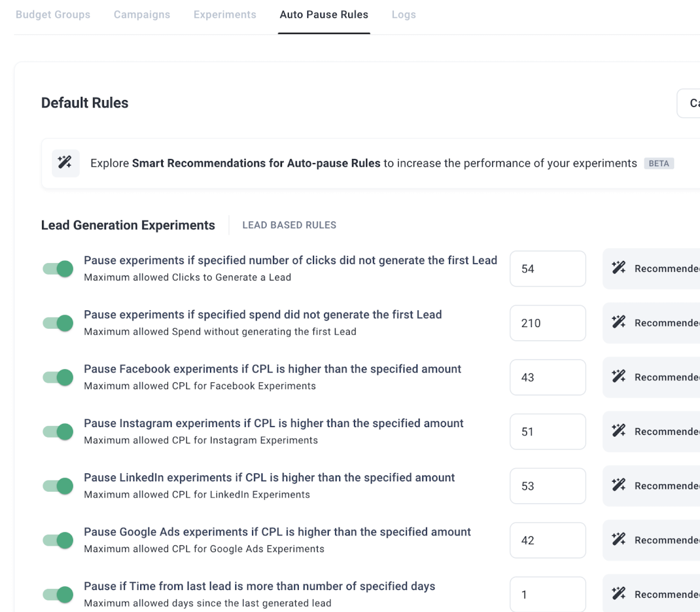Screen dimensions: 700x612
Task: Click 'Maximum allowed CPL for Instagram Experiments' description
Action: click(201, 440)
